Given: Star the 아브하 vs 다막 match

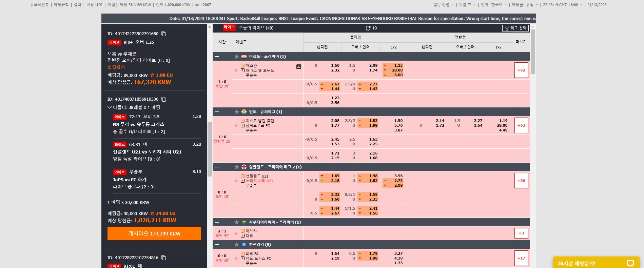Looking at the screenshot, I should point(236,233).
